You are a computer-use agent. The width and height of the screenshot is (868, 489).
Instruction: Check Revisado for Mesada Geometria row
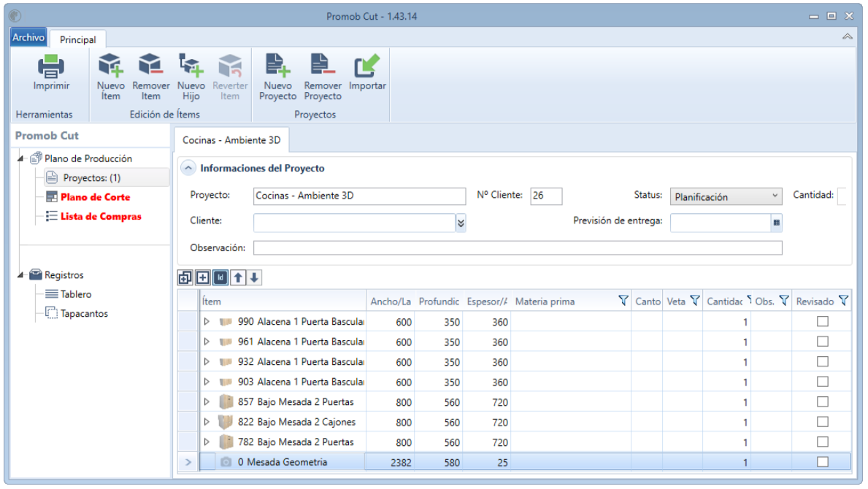click(823, 461)
